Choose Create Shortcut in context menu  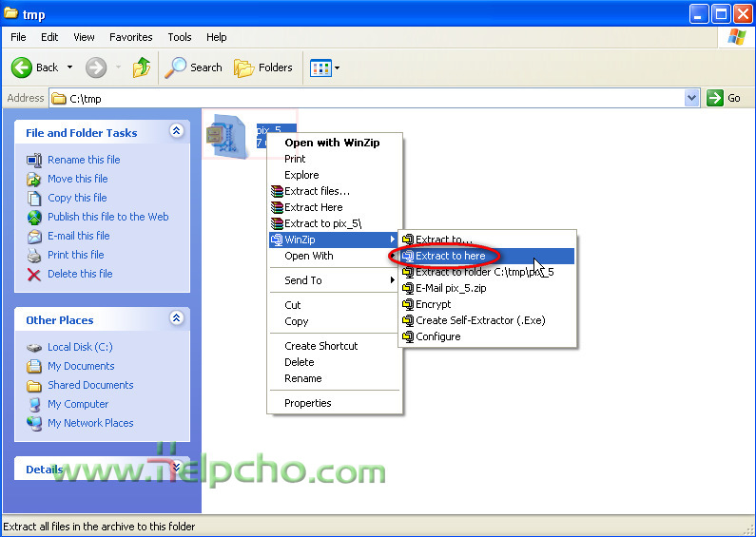click(x=335, y=346)
